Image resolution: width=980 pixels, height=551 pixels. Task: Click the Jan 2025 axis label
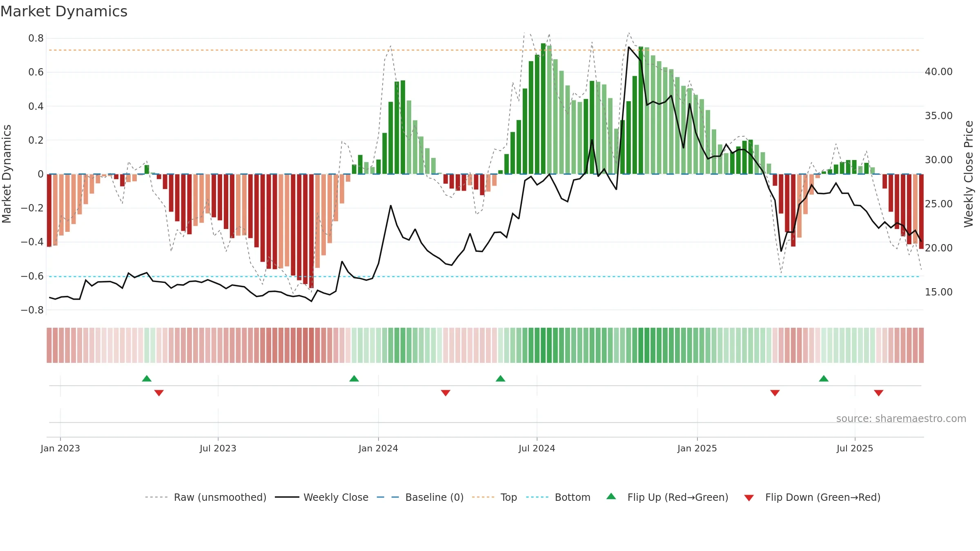[697, 448]
